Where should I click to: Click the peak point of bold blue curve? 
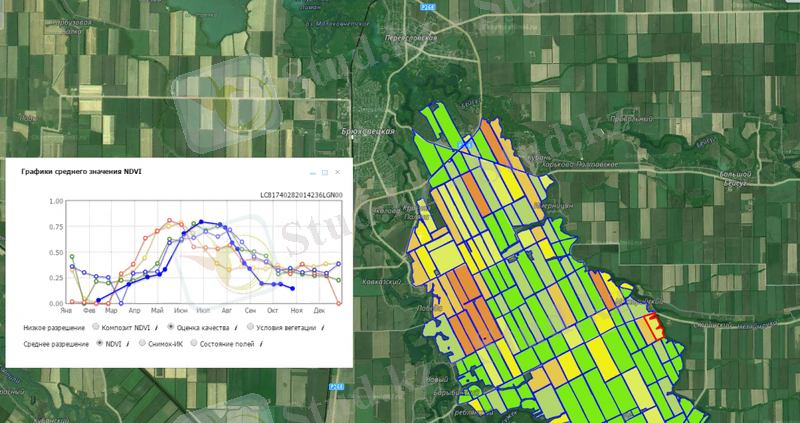click(x=201, y=221)
